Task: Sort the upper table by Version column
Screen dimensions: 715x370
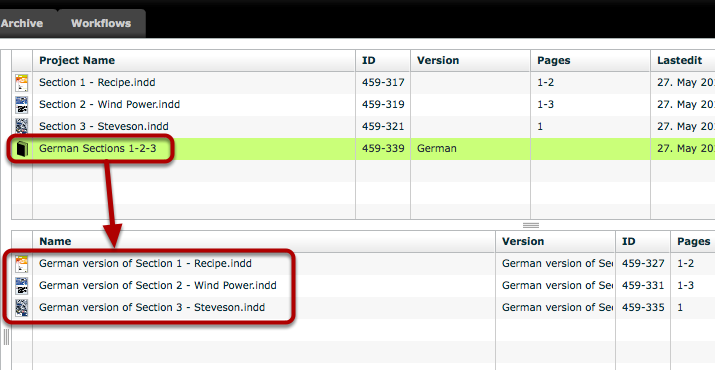Action: point(471,61)
